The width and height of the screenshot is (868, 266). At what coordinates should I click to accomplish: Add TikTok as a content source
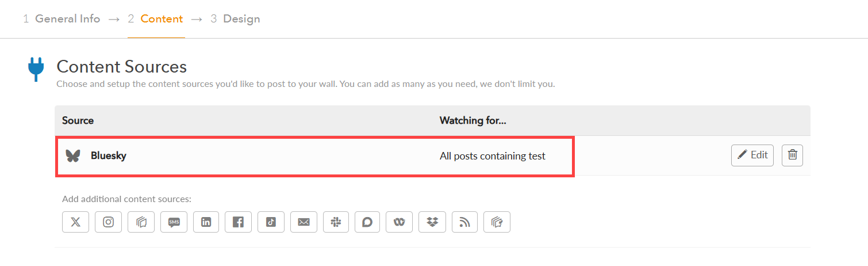(x=271, y=222)
